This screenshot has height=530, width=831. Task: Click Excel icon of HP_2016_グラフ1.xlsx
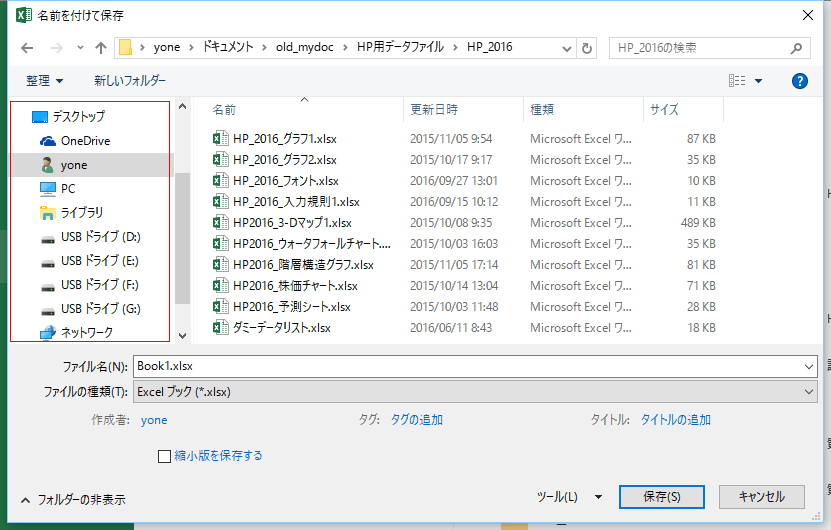pos(220,139)
